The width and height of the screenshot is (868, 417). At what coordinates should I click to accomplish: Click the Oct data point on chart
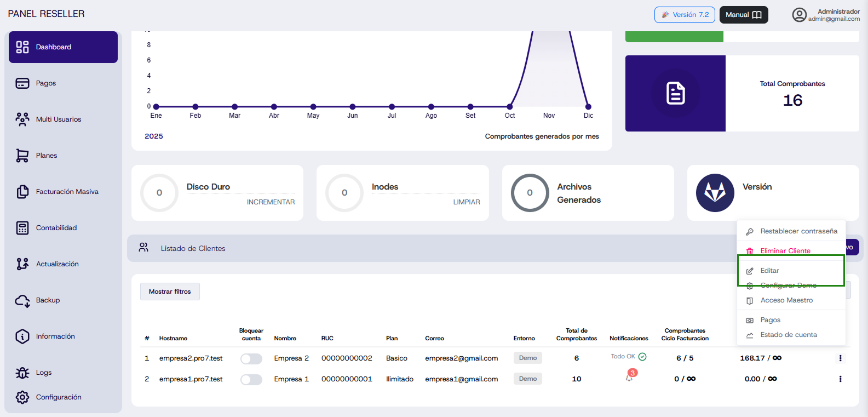coord(510,107)
